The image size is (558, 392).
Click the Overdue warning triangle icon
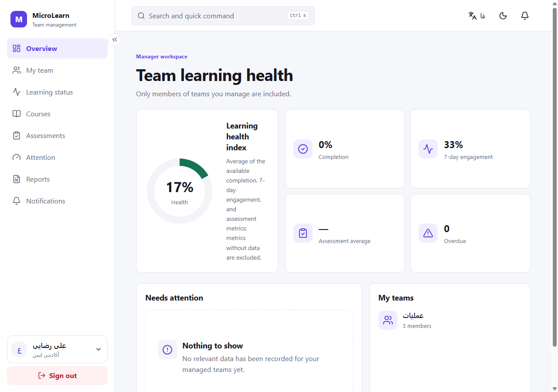tap(428, 233)
